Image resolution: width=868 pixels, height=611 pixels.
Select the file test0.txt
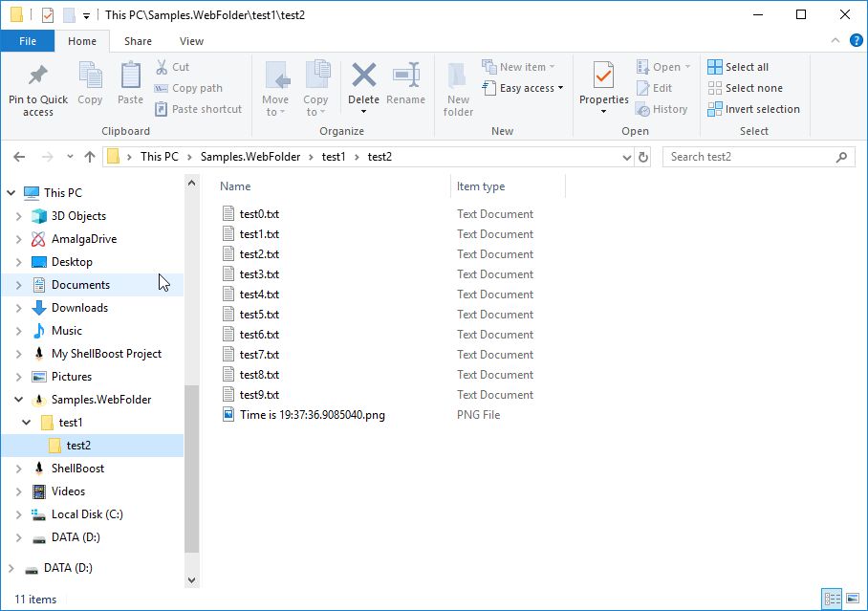pos(259,214)
